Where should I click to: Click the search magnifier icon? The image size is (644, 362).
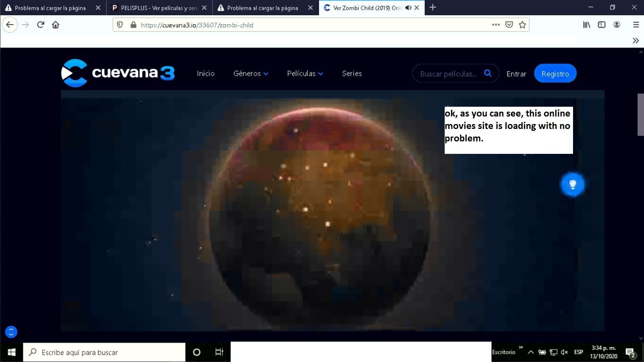click(x=488, y=73)
